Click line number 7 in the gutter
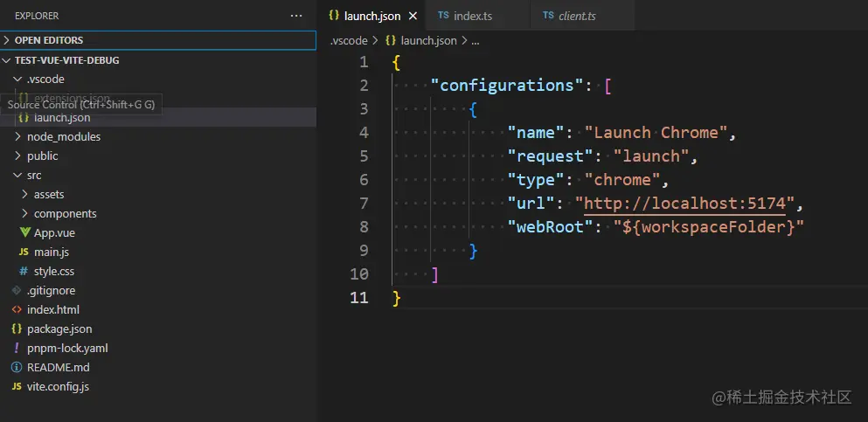Image resolution: width=868 pixels, height=422 pixels. click(363, 204)
